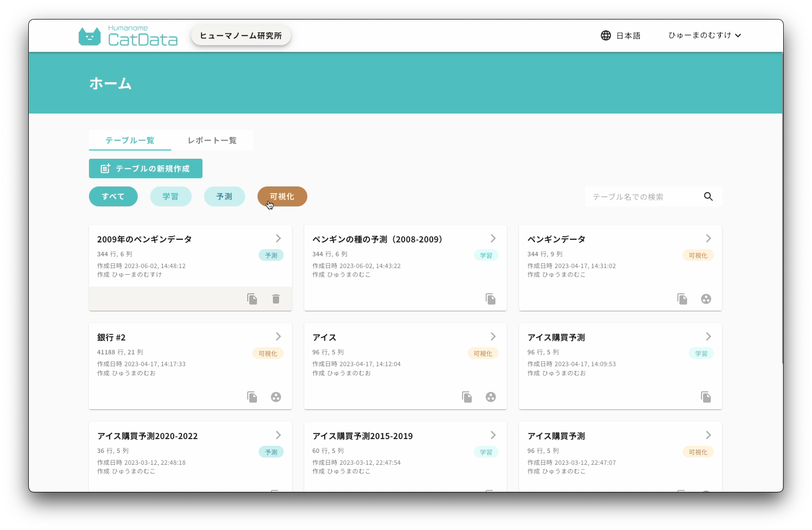Switch to the レポート一覧 tab

point(212,140)
